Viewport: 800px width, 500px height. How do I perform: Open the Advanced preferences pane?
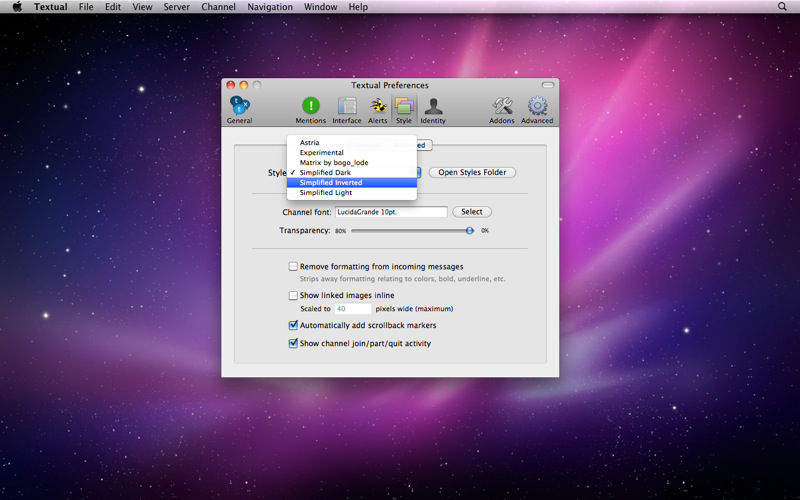coord(537,110)
